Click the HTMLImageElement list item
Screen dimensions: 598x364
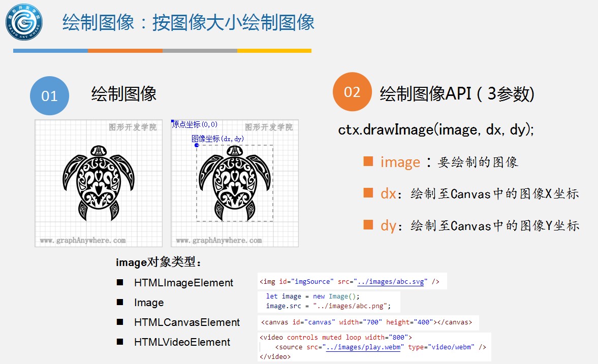pos(183,283)
